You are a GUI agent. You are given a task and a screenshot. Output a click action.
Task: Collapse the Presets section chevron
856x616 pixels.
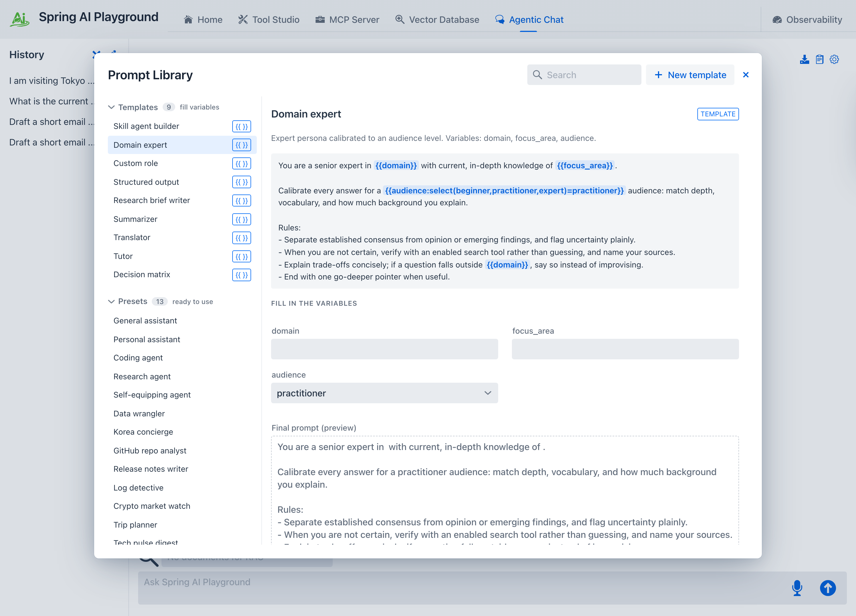click(111, 301)
